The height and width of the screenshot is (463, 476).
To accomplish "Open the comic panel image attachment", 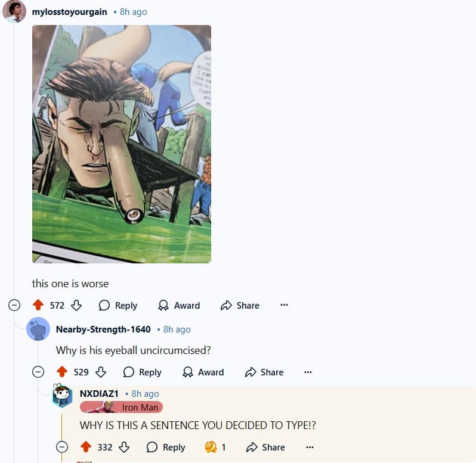I will (x=122, y=144).
